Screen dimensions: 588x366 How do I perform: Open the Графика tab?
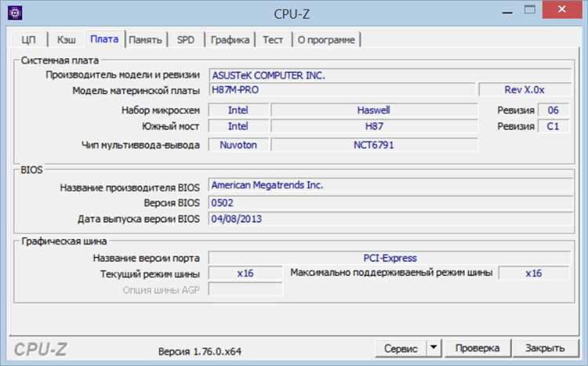coord(230,39)
